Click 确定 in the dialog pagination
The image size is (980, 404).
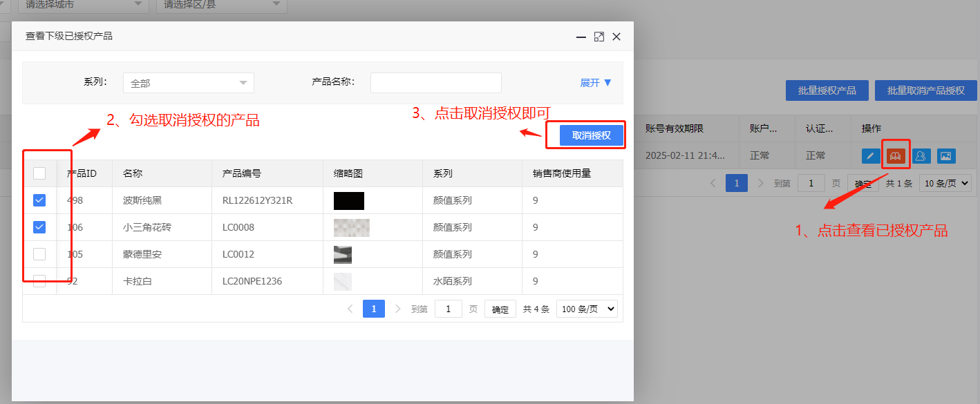500,309
